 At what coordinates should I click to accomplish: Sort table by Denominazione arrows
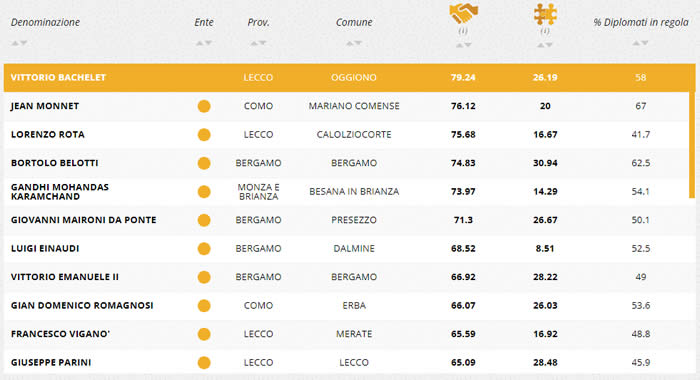[x=19, y=43]
